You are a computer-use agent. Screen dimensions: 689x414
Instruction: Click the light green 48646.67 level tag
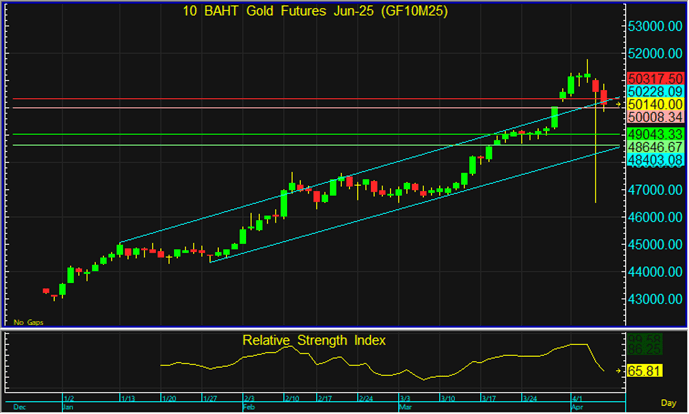656,147
